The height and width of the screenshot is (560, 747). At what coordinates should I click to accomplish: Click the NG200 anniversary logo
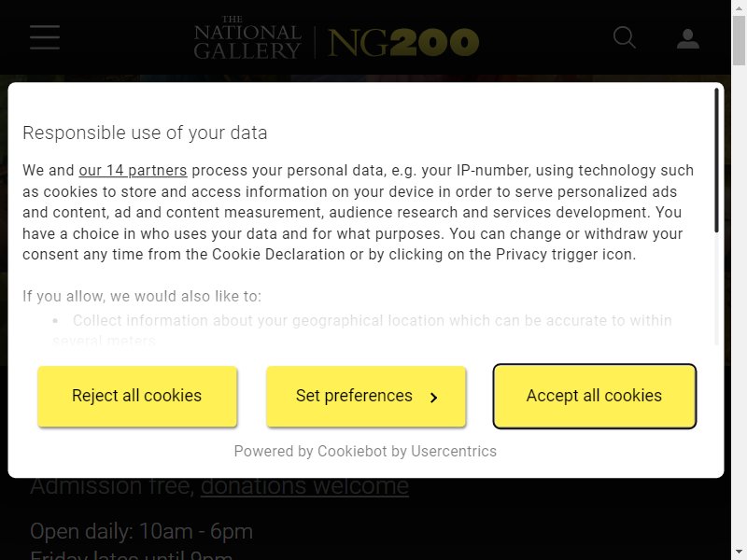pos(403,42)
